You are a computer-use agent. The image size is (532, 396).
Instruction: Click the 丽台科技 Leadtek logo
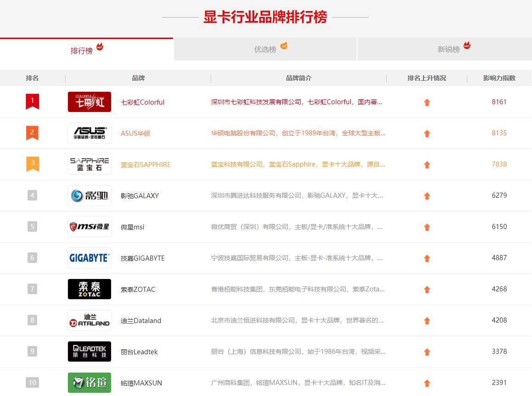click(89, 351)
